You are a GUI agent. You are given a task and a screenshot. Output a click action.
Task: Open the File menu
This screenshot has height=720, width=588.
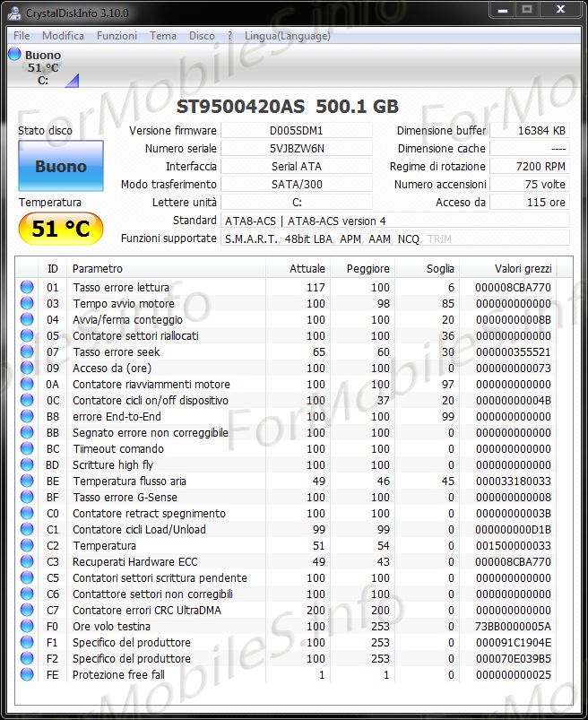click(22, 36)
